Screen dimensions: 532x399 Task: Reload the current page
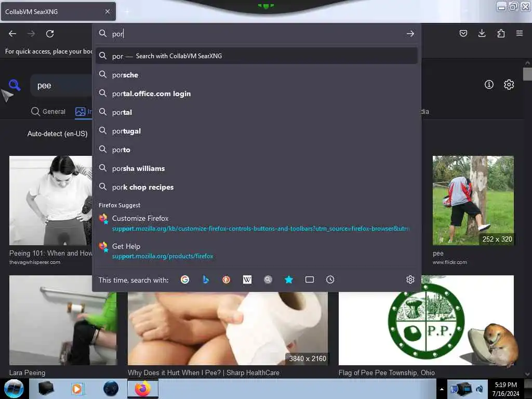(x=50, y=34)
